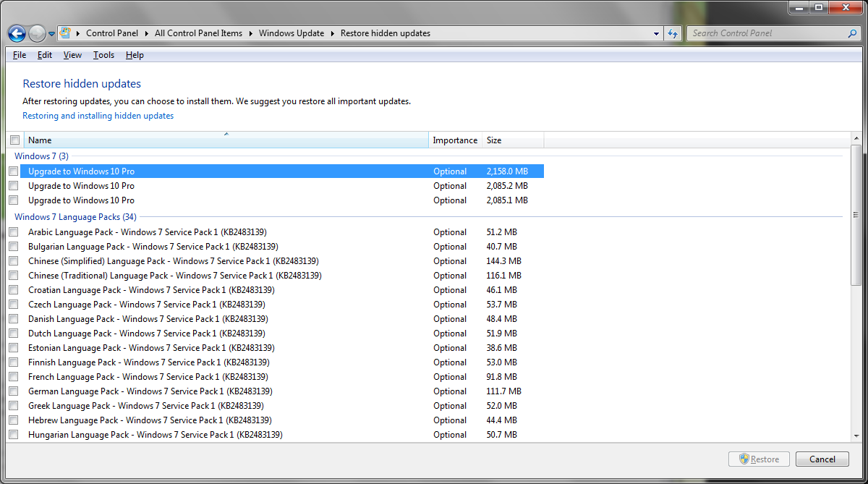This screenshot has height=484, width=868.
Task: Check the Greek Language Pack box
Action: click(14, 406)
